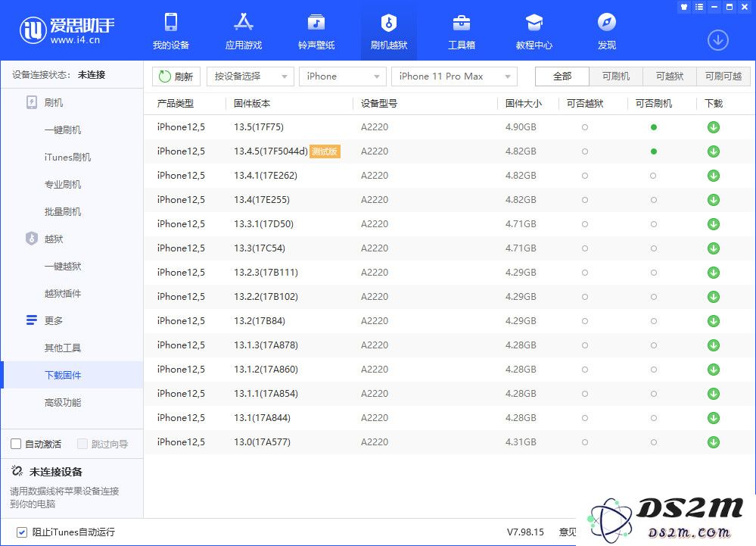Open the 工具箱 toolbox icon

point(462,22)
